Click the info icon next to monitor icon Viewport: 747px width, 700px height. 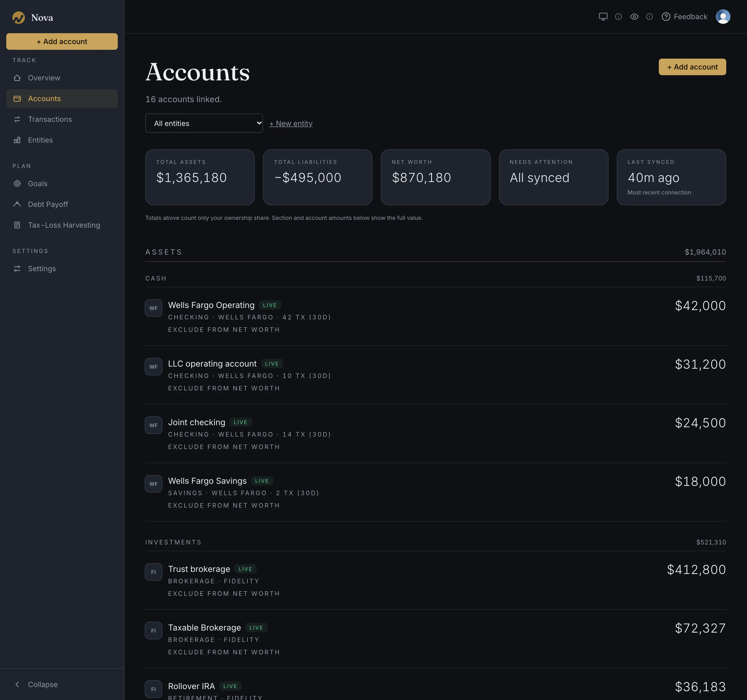[x=618, y=17]
